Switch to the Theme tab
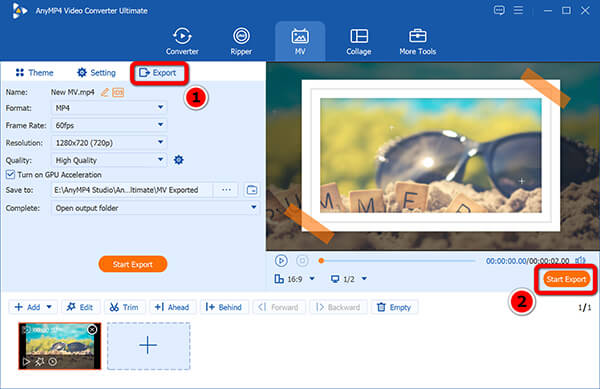Screen dimensions: 600x389 click(34, 73)
